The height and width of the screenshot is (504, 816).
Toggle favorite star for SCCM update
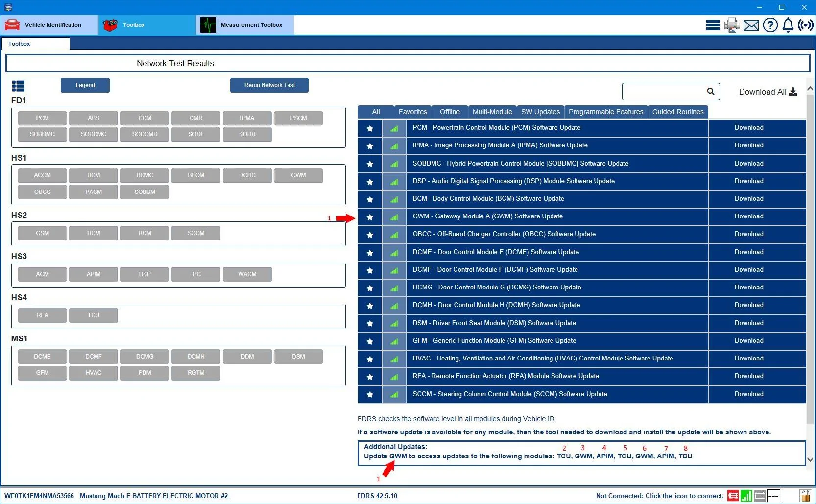(370, 394)
